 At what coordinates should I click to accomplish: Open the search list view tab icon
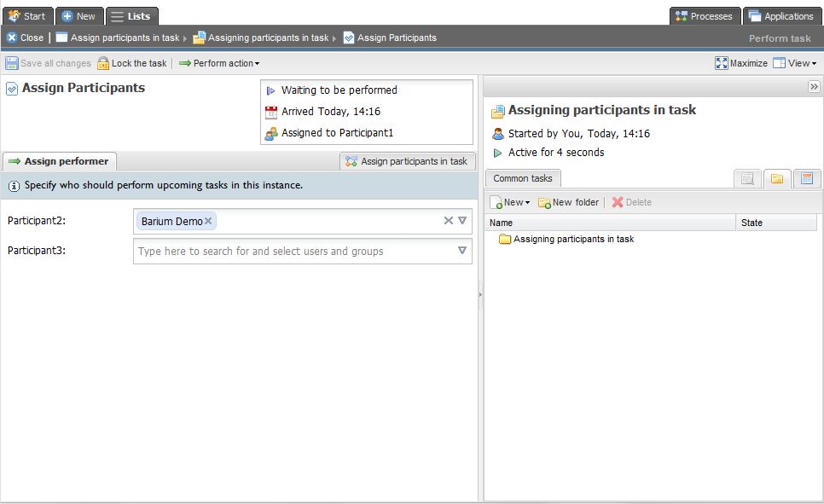(747, 178)
